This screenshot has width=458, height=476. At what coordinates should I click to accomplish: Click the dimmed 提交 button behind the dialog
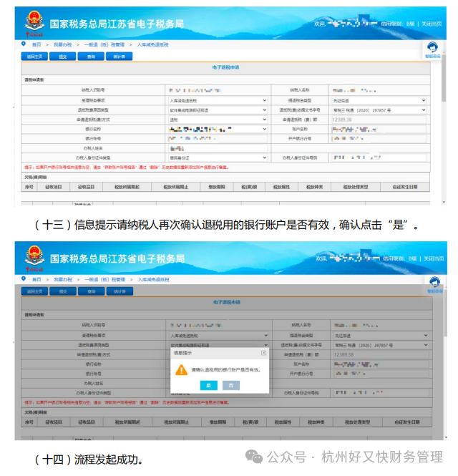pos(63,291)
